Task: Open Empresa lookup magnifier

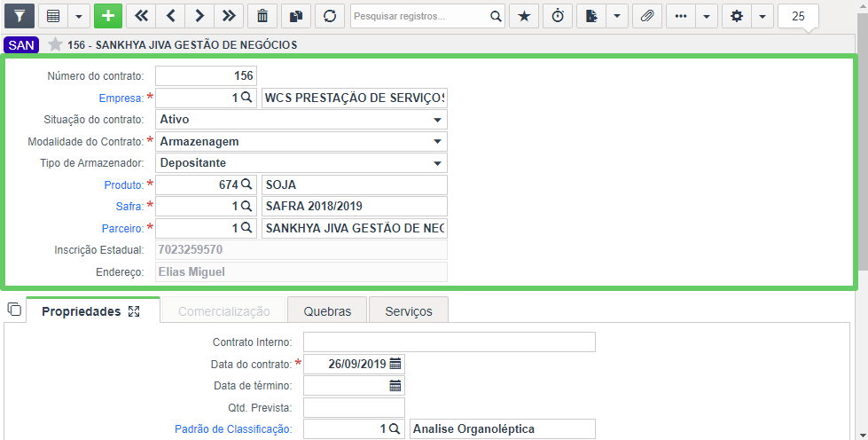Action: pos(246,98)
